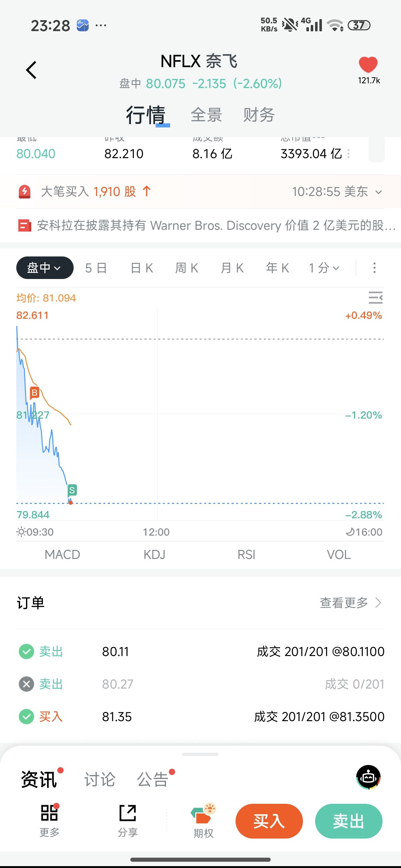Open the 1分 interval dropdown
401x868 pixels.
[x=324, y=268]
